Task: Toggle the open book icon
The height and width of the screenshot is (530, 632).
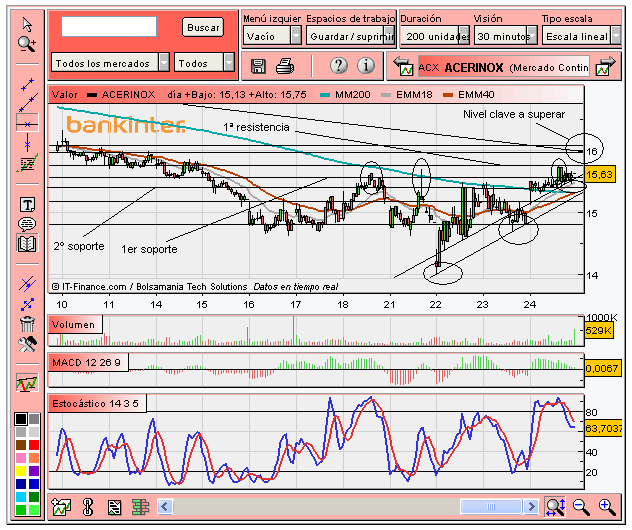Action: pos(27,243)
